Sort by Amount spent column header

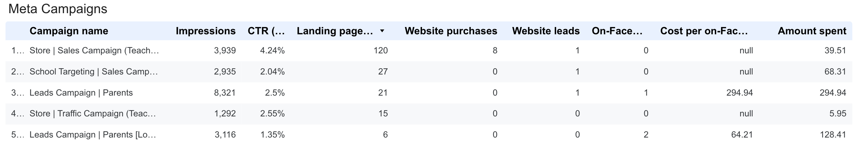812,31
